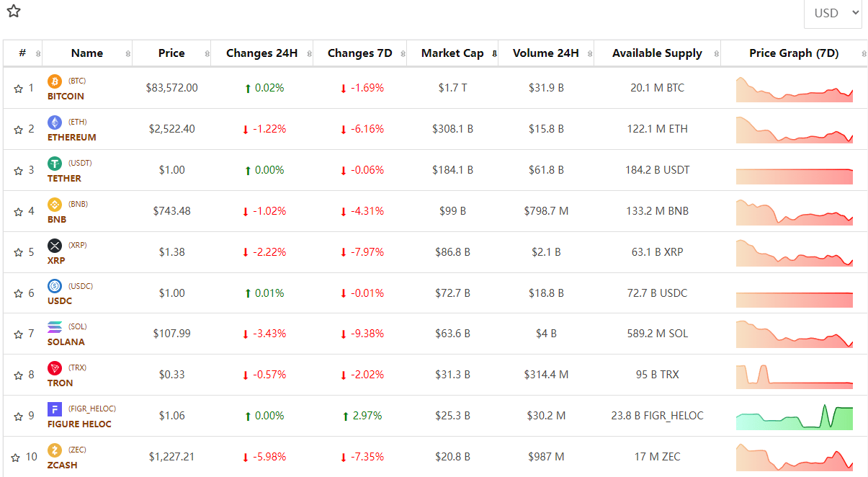The image size is (868, 477).
Task: Click BNB volume $798.7 M
Action: click(546, 211)
